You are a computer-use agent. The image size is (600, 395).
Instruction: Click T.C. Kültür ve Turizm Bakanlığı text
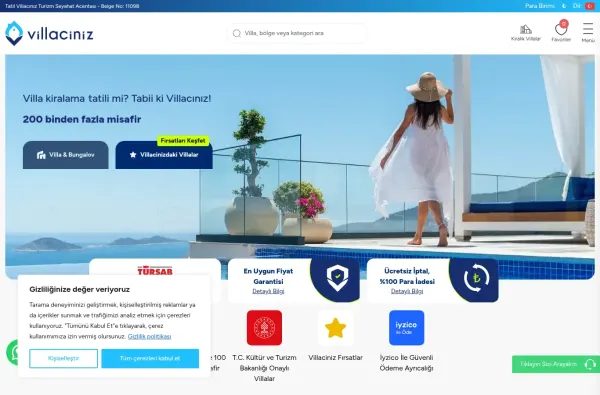264,368
